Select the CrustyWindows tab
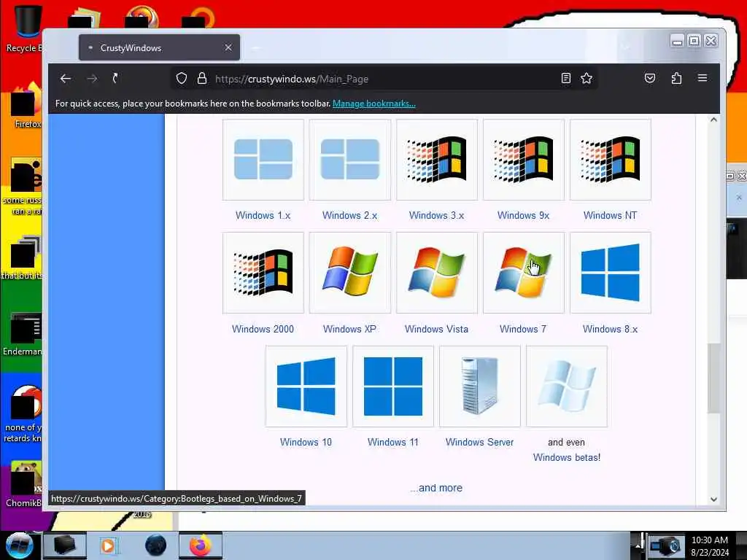The height and width of the screenshot is (560, 747). 159,47
